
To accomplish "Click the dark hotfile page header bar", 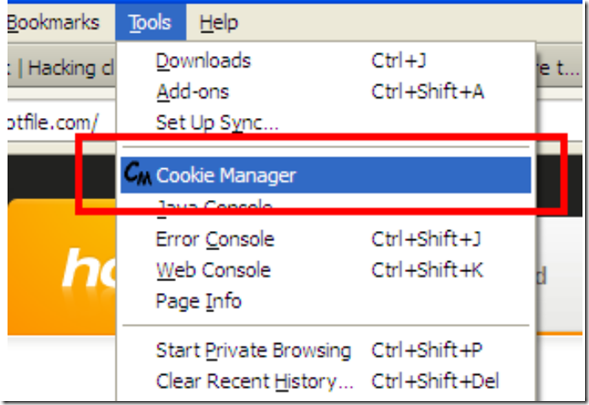I will 61,175.
